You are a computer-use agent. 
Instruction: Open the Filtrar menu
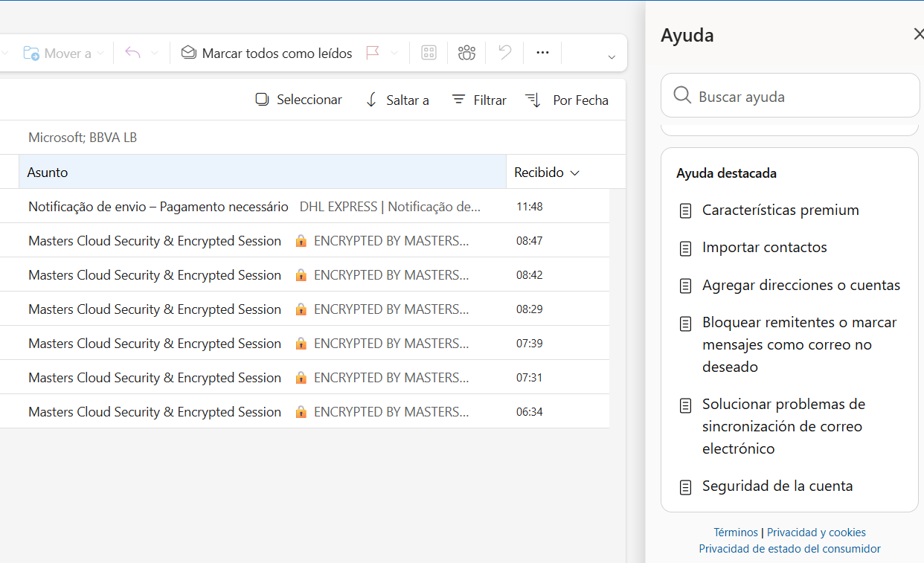tap(479, 100)
